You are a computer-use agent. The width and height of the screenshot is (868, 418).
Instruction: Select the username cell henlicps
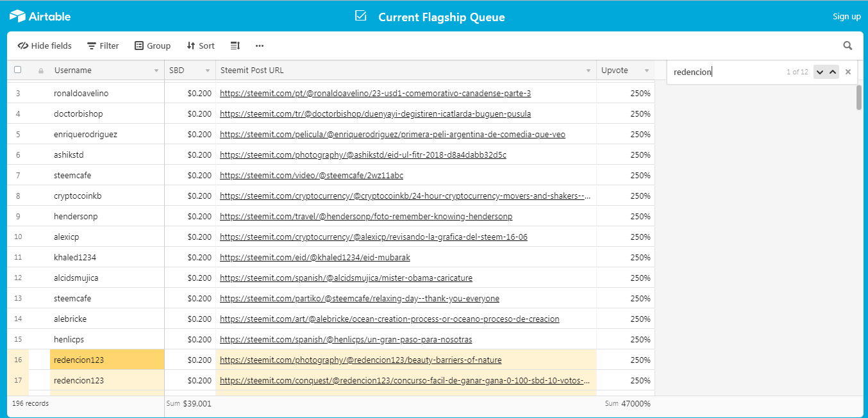pyautogui.click(x=107, y=340)
